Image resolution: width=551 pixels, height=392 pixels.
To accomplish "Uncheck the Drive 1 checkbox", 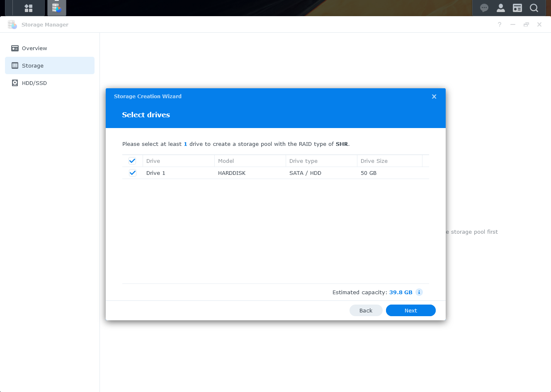I will pos(132,173).
